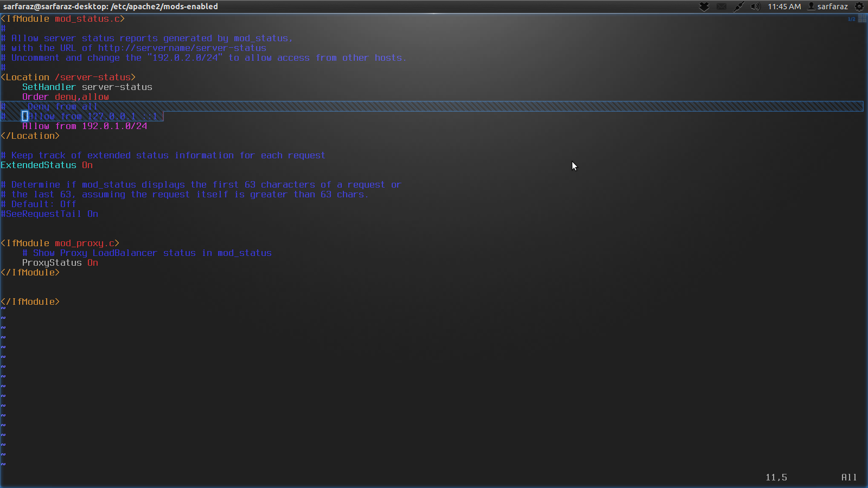Screen dimensions: 868x488
Task: Click the 'Order deny,allow' line
Action: pyautogui.click(x=66, y=97)
